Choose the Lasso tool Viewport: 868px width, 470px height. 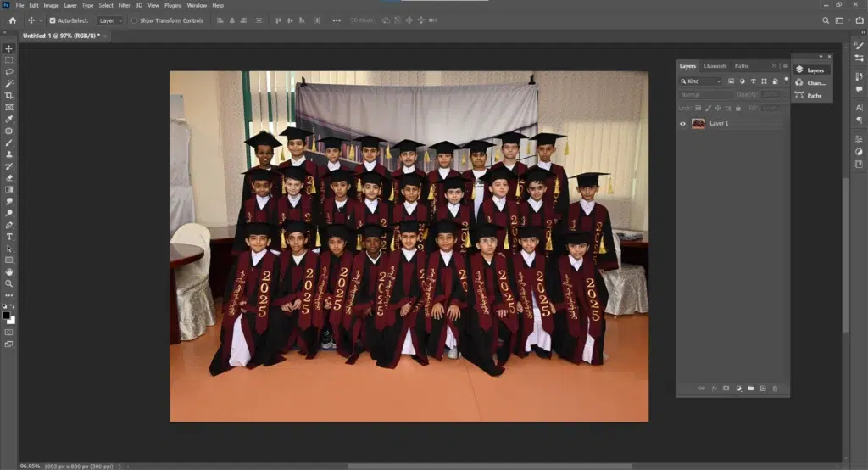[9, 72]
